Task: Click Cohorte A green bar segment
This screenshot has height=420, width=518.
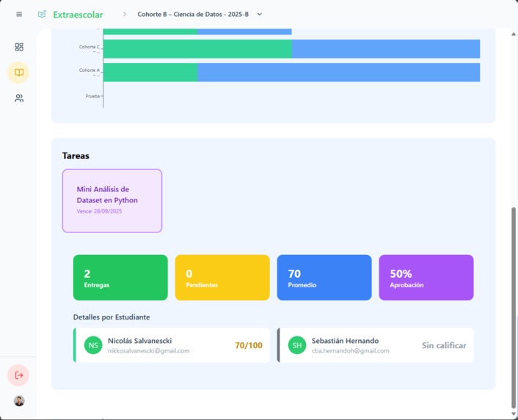Action: point(150,73)
